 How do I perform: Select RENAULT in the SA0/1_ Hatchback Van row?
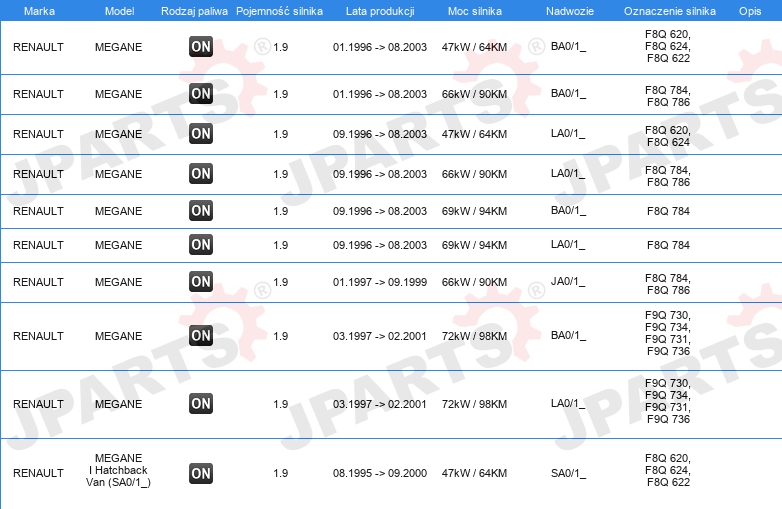38,473
